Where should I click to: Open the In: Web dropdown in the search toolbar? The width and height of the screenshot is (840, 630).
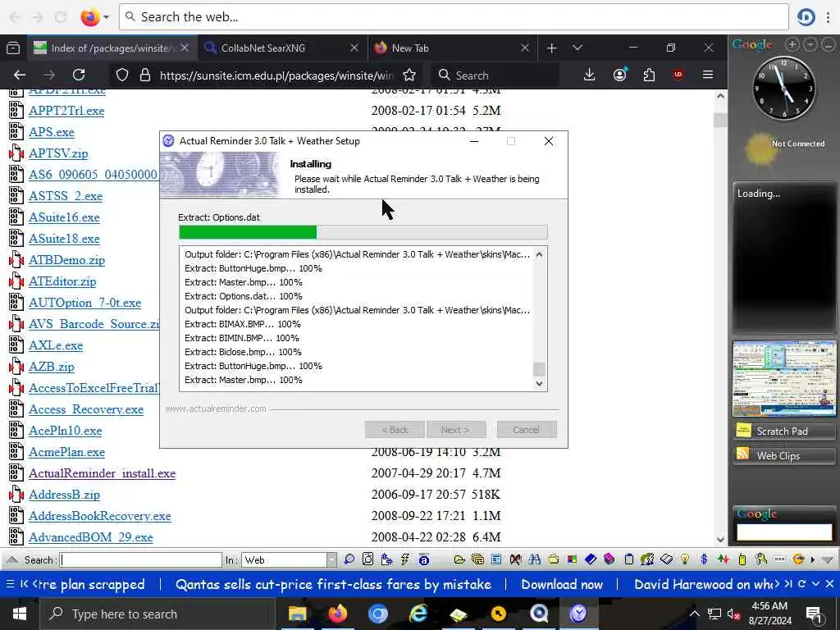[331, 559]
